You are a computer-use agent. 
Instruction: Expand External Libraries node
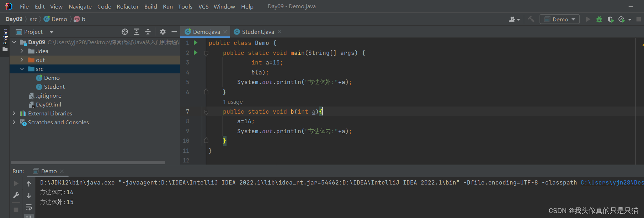tap(14, 113)
